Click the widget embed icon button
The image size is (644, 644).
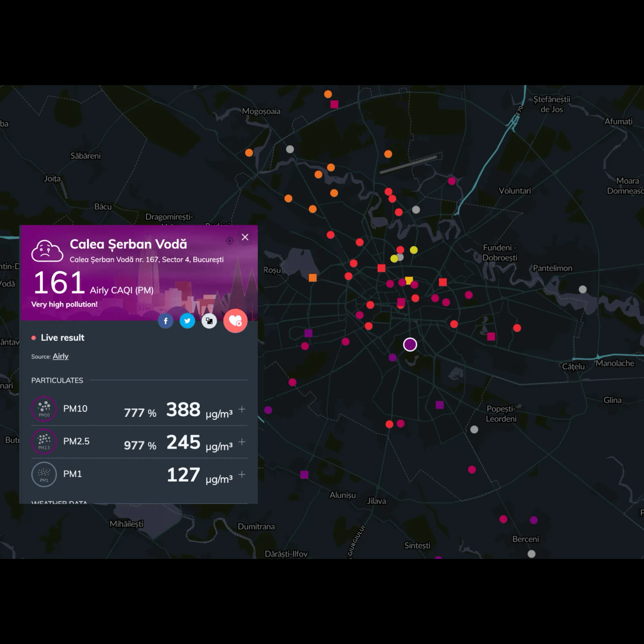pos(209,321)
